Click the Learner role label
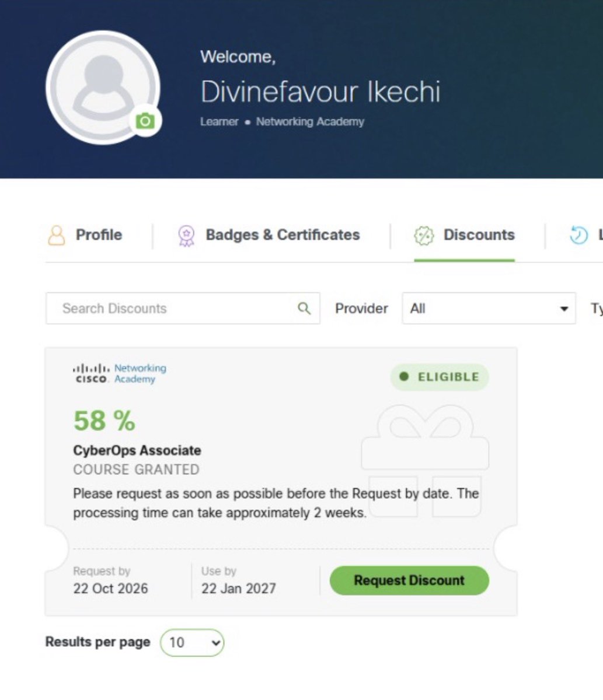Image resolution: width=603 pixels, height=700 pixels. 219,121
